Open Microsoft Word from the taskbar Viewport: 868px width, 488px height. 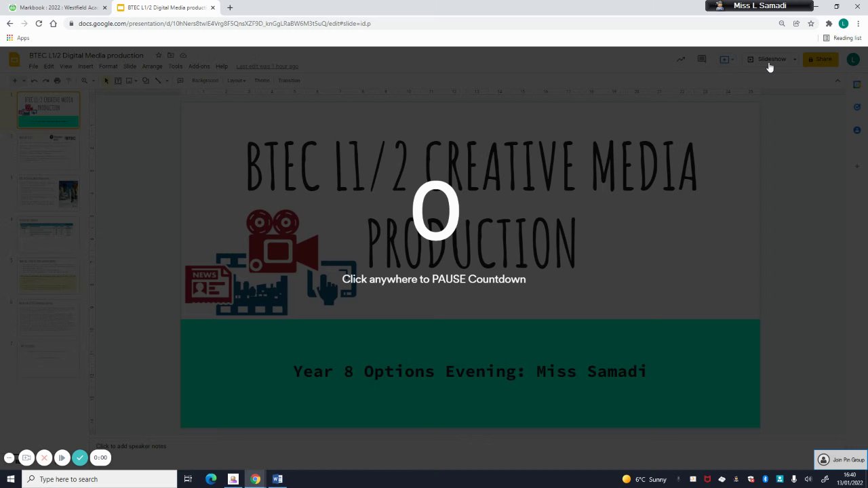277,479
